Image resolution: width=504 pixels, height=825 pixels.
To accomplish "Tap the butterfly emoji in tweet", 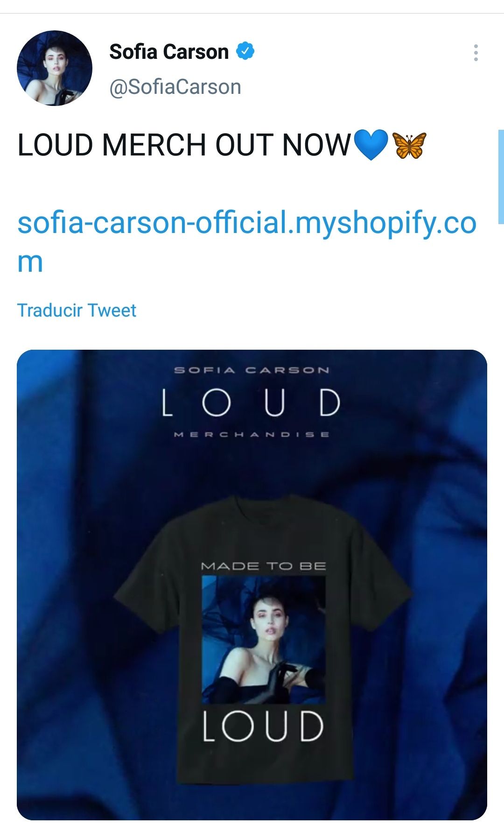I will coord(409,145).
